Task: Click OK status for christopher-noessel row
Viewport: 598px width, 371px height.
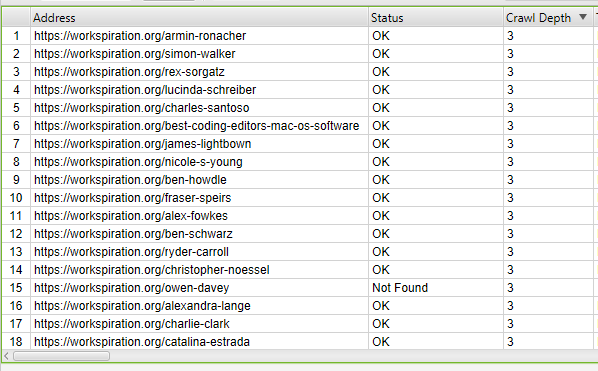Action: pyautogui.click(x=381, y=270)
